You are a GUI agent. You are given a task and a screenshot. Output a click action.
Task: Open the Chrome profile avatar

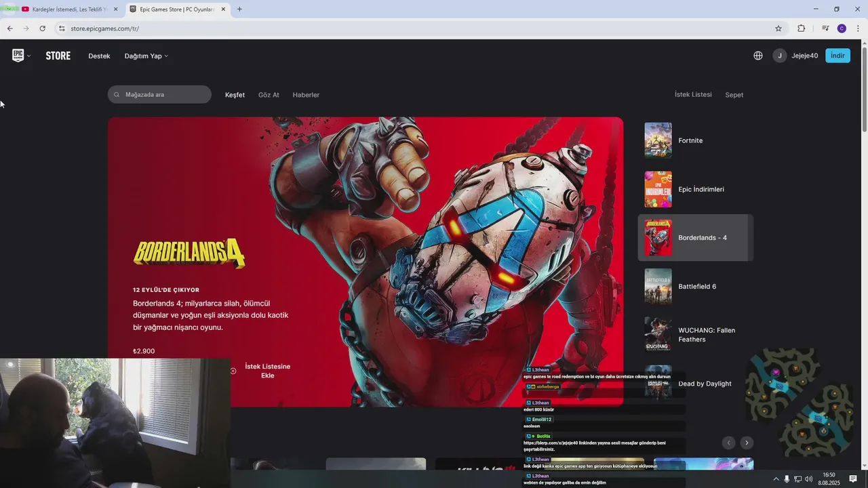842,28
